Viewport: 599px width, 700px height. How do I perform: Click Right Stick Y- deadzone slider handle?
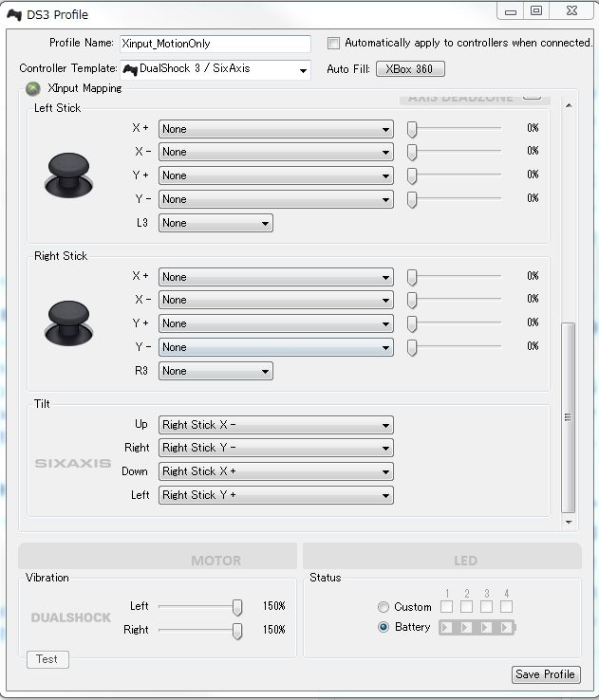tap(412, 347)
